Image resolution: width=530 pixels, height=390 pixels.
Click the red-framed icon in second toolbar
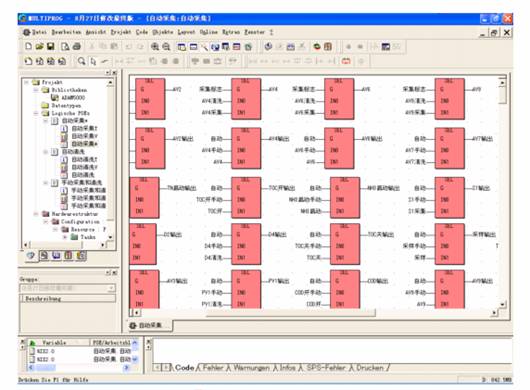[346, 61]
